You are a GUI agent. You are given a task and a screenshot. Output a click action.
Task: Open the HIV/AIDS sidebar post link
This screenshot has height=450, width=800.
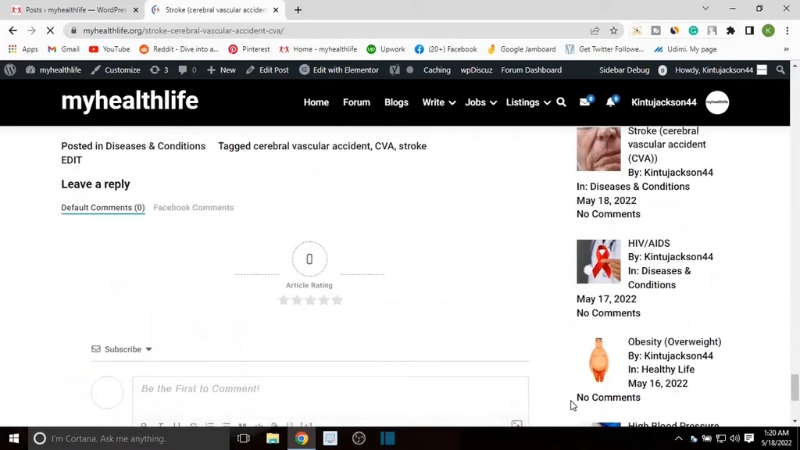[649, 243]
